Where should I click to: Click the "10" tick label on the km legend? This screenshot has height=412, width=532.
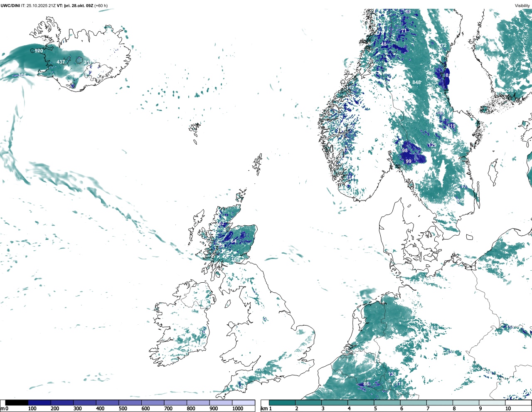[508, 409]
